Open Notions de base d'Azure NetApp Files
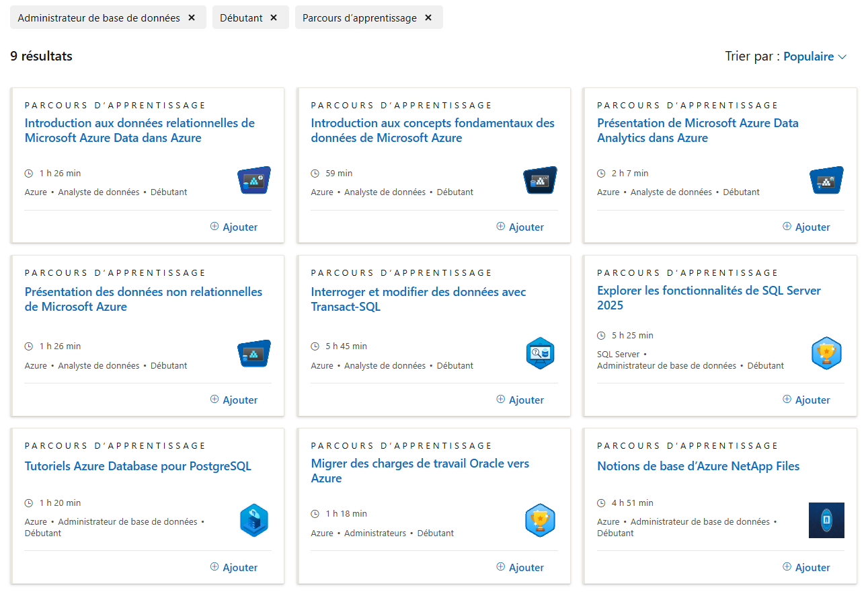 (x=698, y=466)
